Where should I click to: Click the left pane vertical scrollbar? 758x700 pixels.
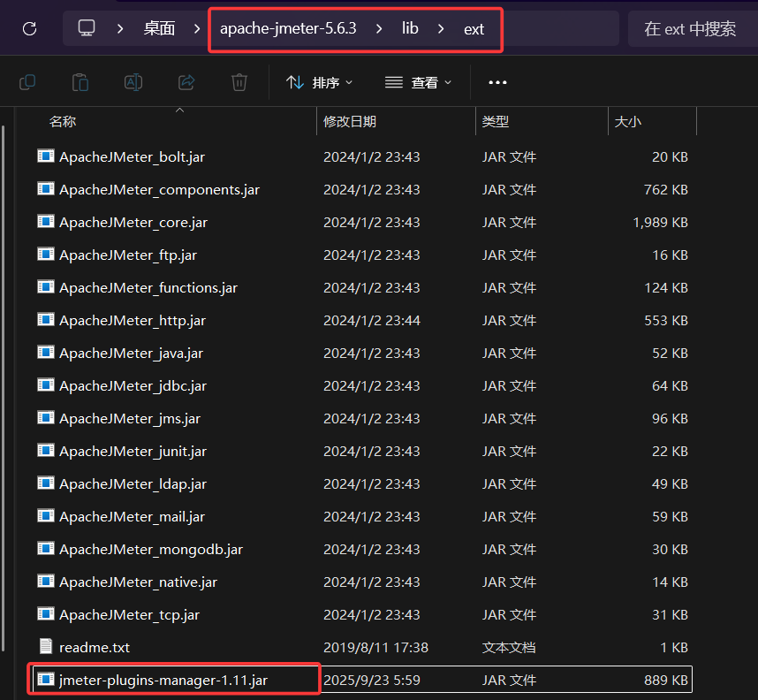click(4, 388)
